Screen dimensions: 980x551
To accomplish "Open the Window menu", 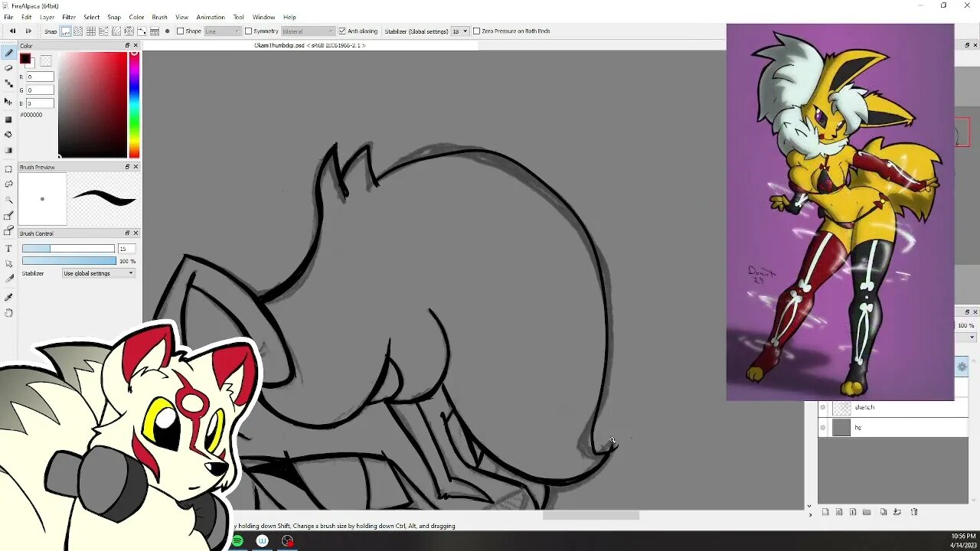I will coord(263,17).
